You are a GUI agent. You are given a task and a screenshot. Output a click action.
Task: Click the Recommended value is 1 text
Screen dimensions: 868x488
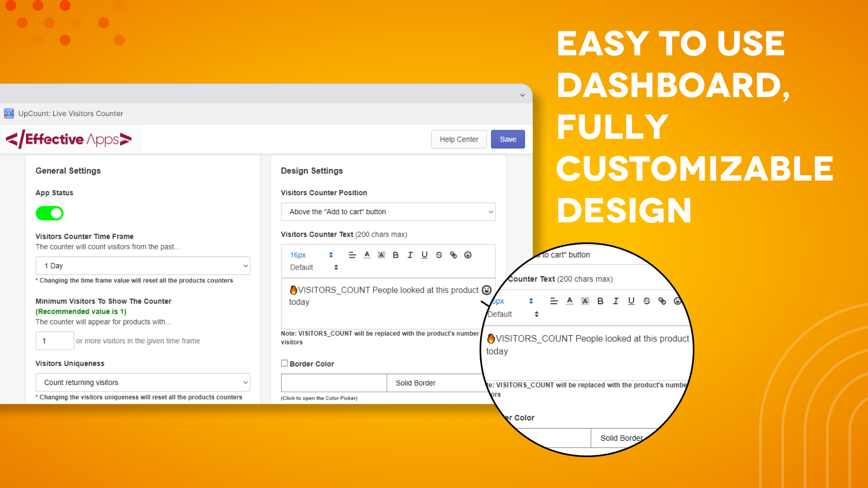81,311
